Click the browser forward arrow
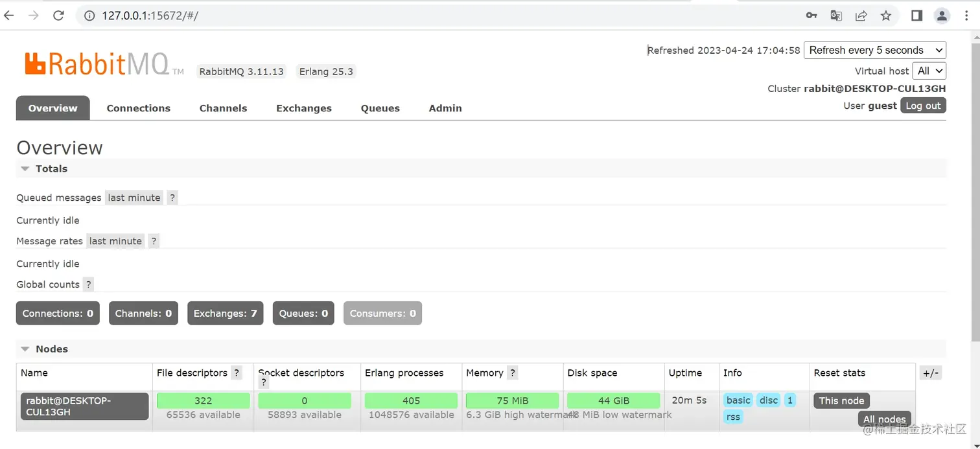This screenshot has width=980, height=449. point(34,16)
